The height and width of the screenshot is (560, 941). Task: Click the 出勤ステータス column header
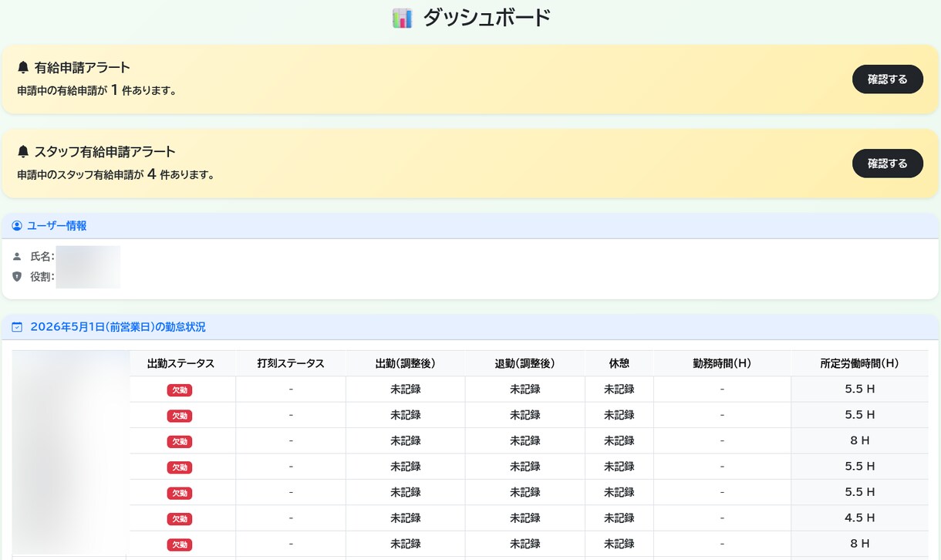point(180,363)
